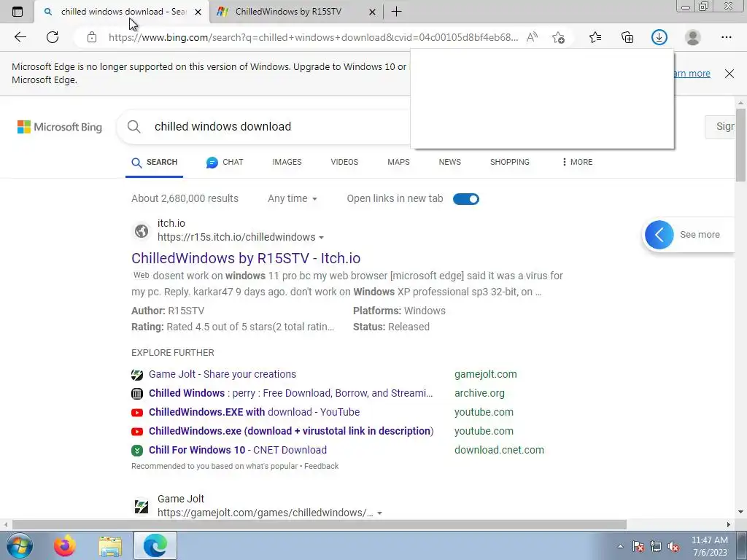Toggle Open links in new tab
This screenshot has width=747, height=560.
[x=466, y=199]
